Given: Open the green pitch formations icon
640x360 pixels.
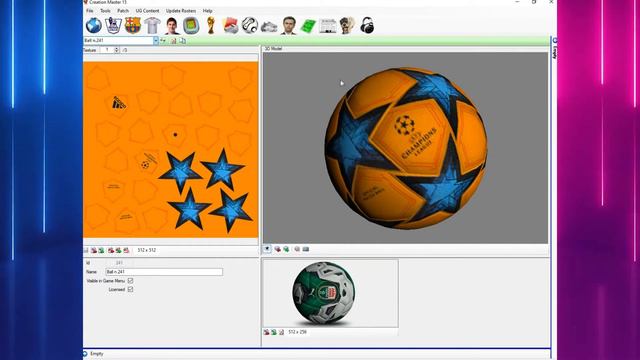Looking at the screenshot, I should 308,26.
